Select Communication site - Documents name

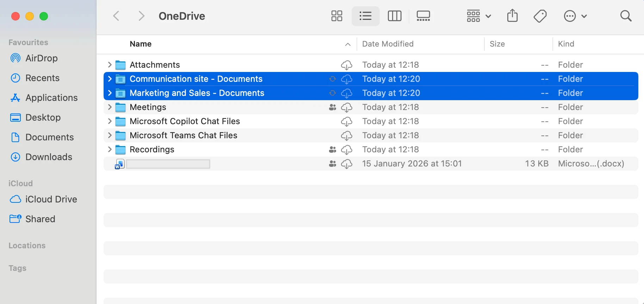(196, 79)
